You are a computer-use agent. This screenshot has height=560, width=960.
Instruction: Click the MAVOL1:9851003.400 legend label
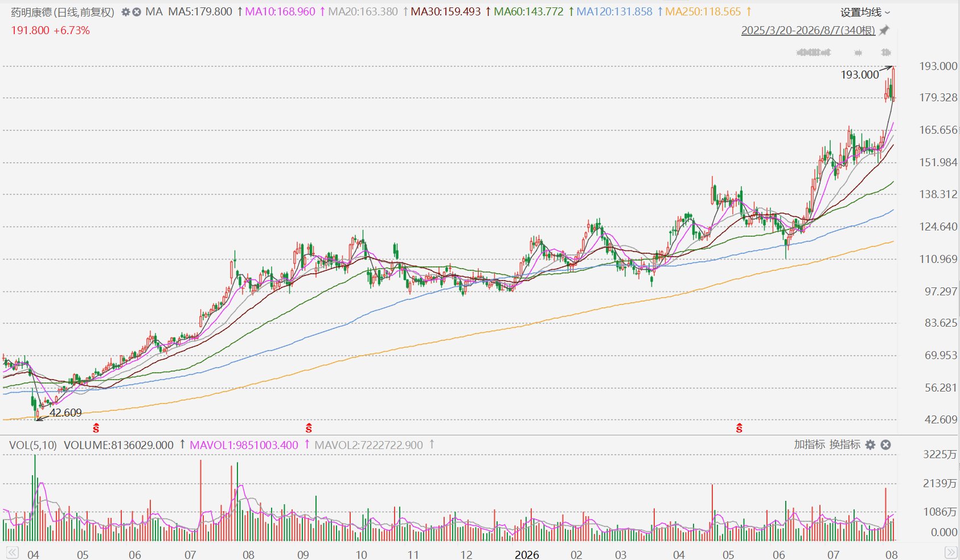(244, 445)
